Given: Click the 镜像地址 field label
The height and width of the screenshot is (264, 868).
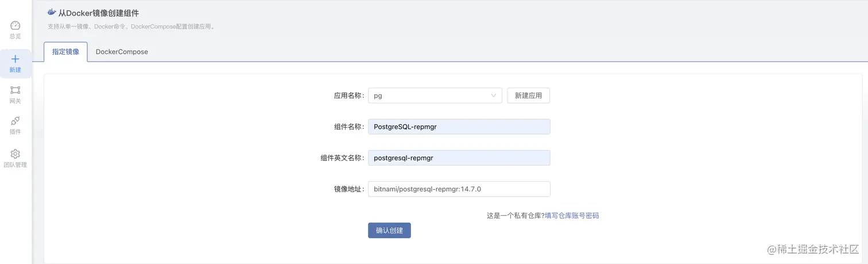Looking at the screenshot, I should (x=349, y=189).
